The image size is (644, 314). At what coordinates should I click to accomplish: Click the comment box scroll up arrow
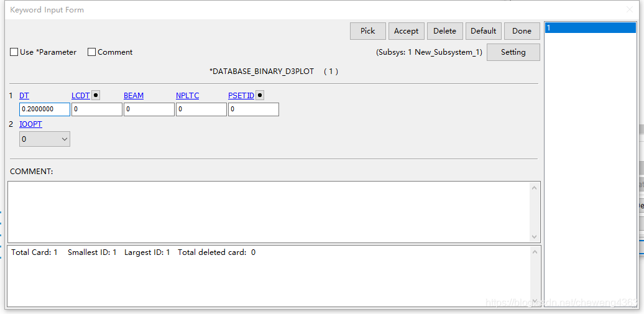point(535,187)
